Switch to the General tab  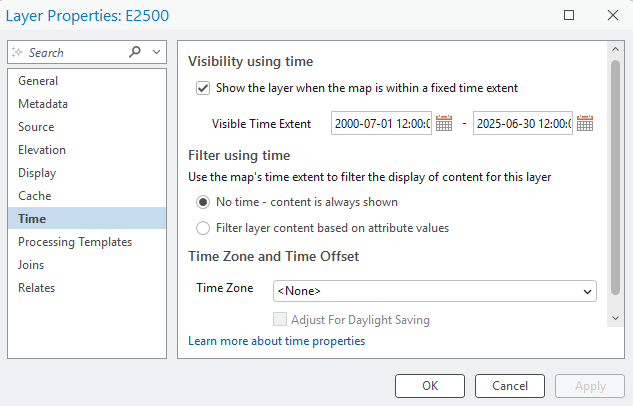pos(38,81)
